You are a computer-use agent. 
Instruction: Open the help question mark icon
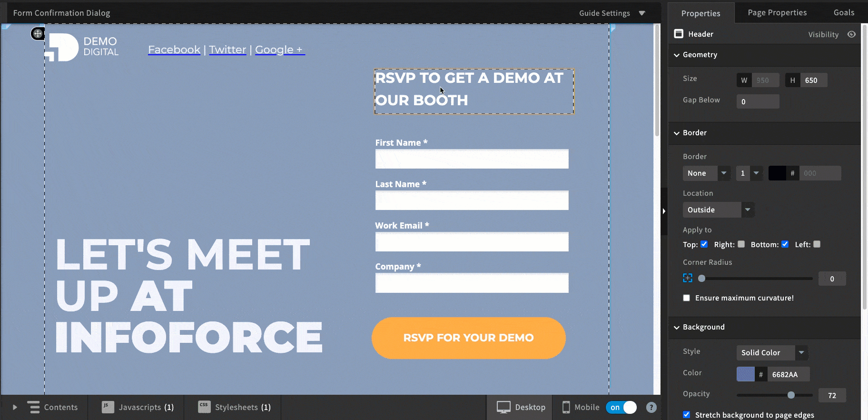pyautogui.click(x=651, y=408)
